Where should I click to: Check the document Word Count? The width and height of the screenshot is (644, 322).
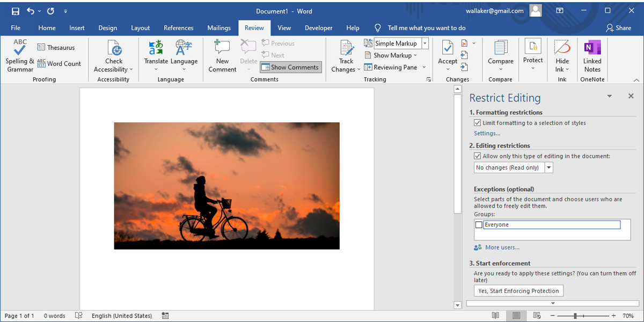(59, 63)
